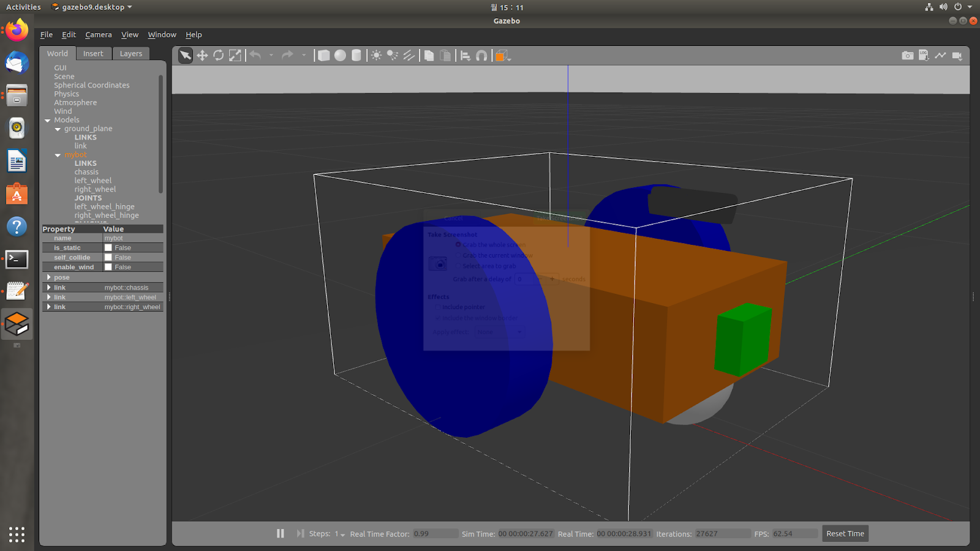Viewport: 980px width, 551px height.
Task: Click the video record icon
Action: pyautogui.click(x=957, y=56)
